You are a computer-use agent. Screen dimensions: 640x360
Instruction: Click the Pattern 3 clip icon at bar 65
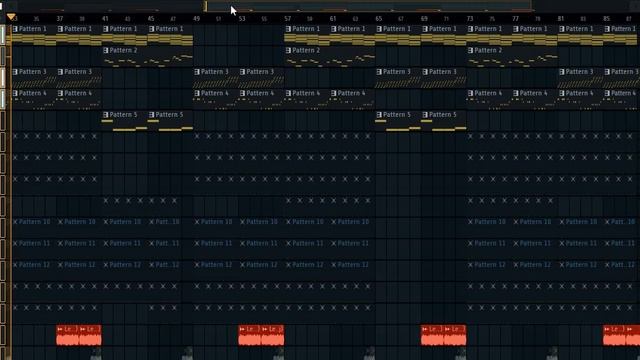379,72
